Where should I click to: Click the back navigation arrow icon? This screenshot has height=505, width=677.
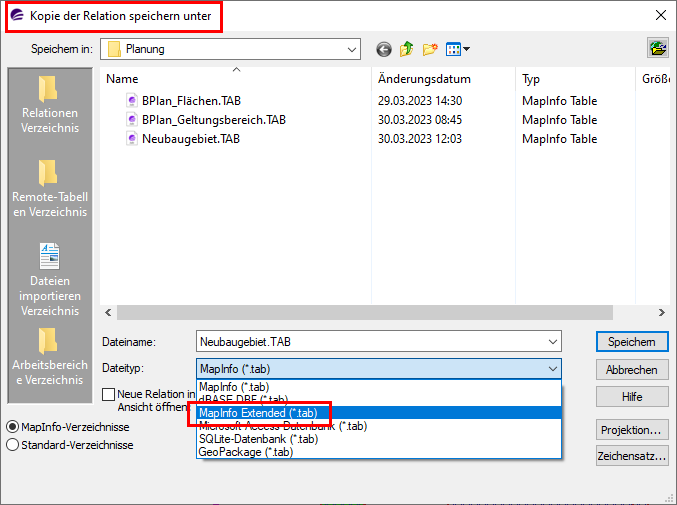click(384, 49)
